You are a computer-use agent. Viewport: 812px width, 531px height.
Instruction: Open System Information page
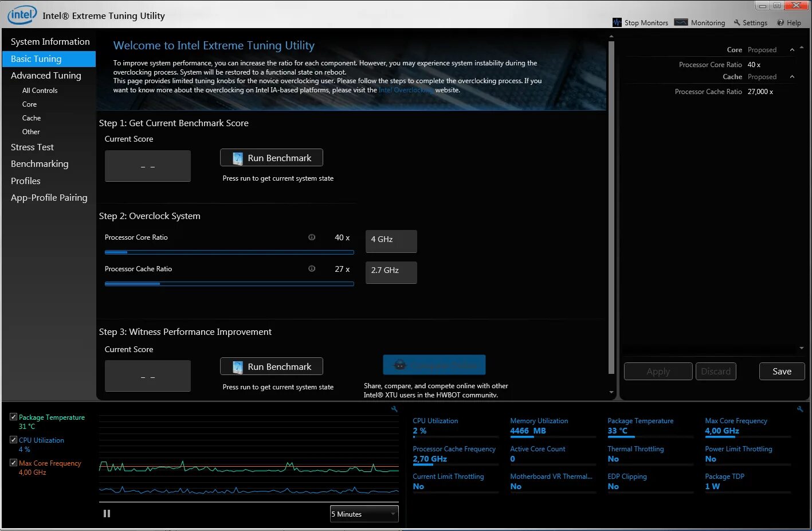(50, 41)
